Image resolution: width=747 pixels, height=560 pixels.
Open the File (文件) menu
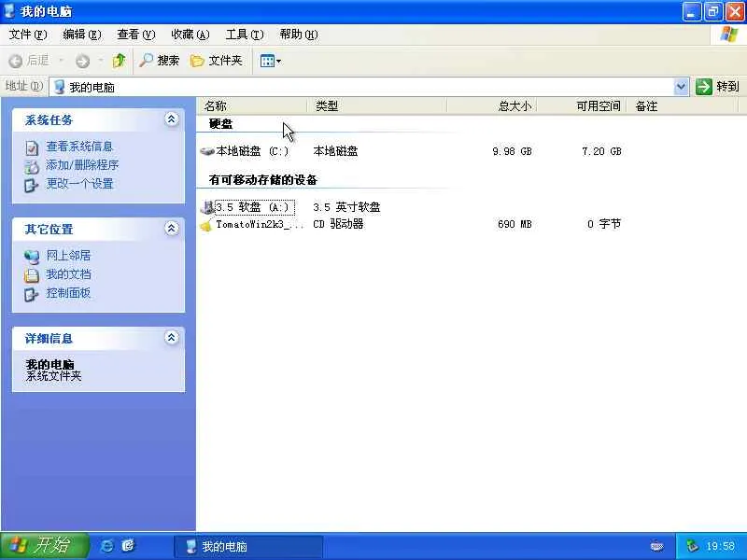[28, 35]
